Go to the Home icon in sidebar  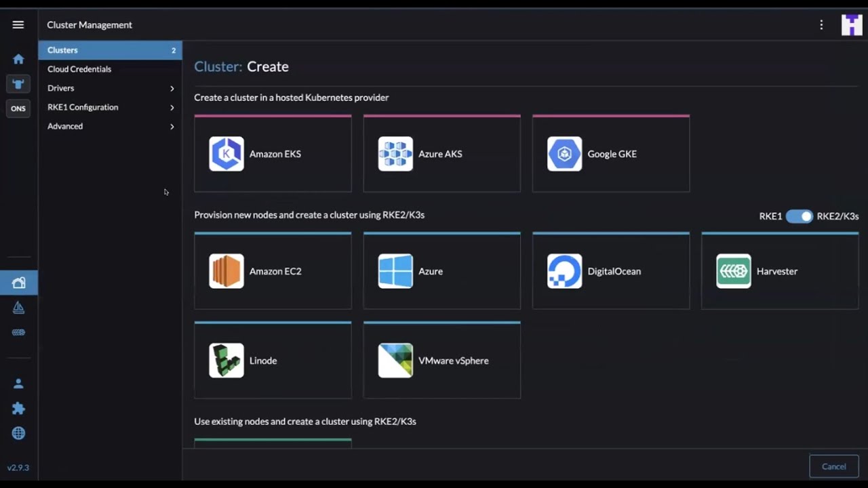click(18, 59)
